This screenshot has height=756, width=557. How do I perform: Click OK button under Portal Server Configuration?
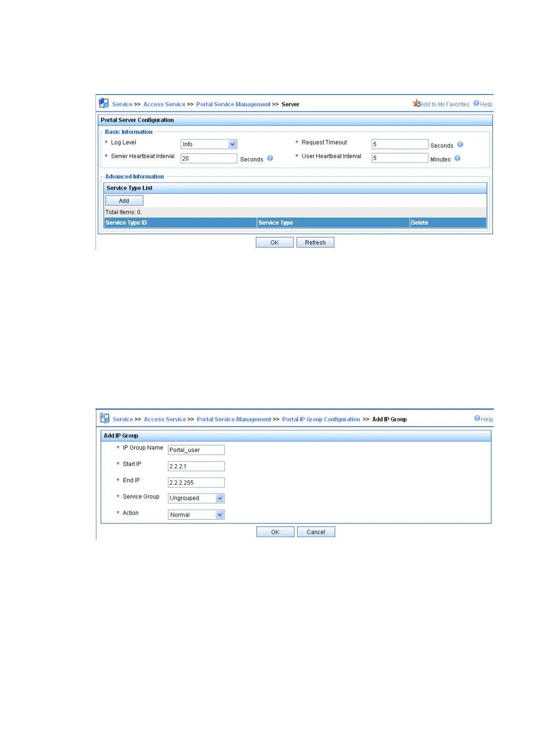275,242
